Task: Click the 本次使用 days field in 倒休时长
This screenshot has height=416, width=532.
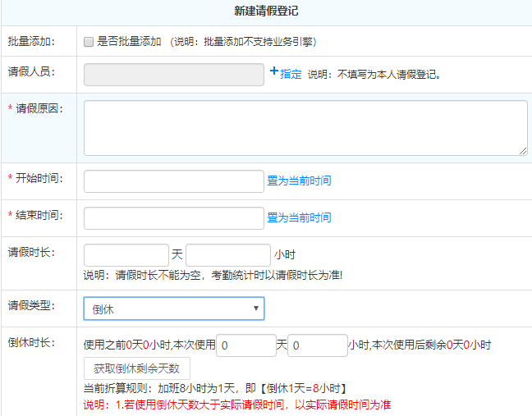Action: point(245,345)
